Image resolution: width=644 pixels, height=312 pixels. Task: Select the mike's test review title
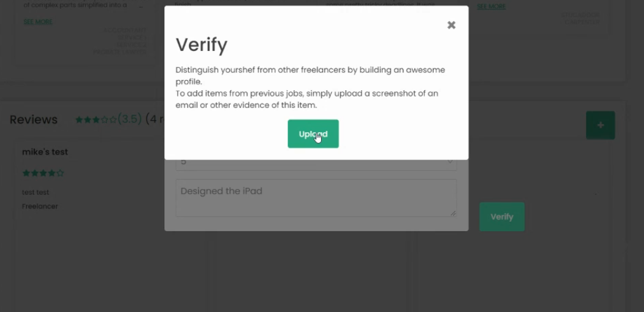click(x=45, y=152)
